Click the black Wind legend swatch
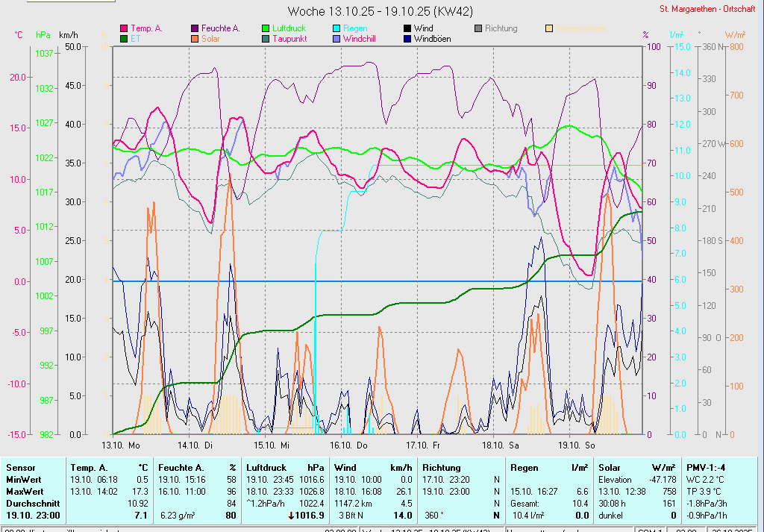This screenshot has height=532, width=764. 407,28
